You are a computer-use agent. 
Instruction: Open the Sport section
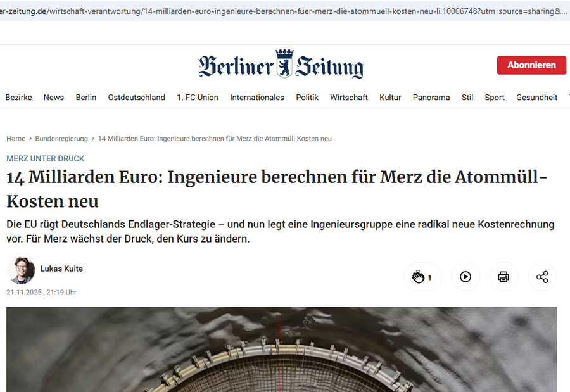coord(494,98)
